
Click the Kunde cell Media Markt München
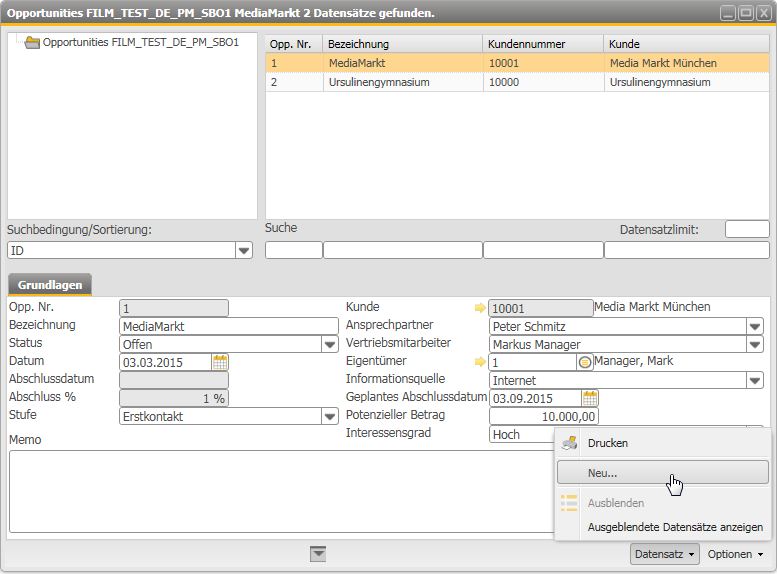[x=687, y=63]
